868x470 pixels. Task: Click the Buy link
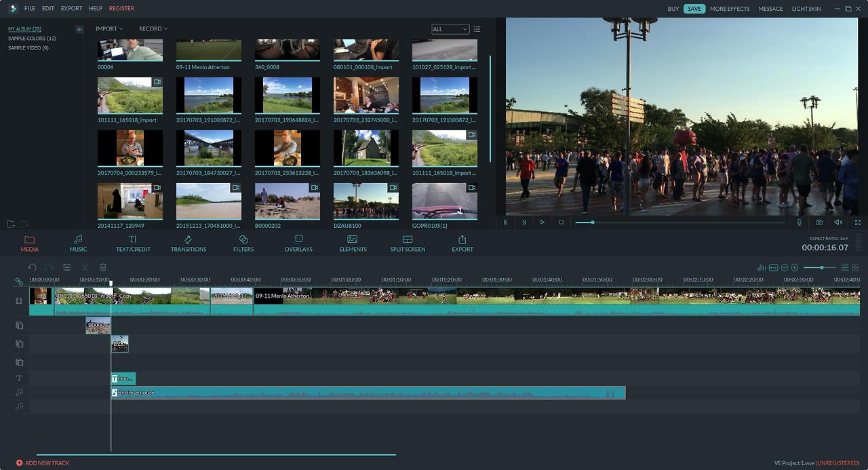point(673,9)
